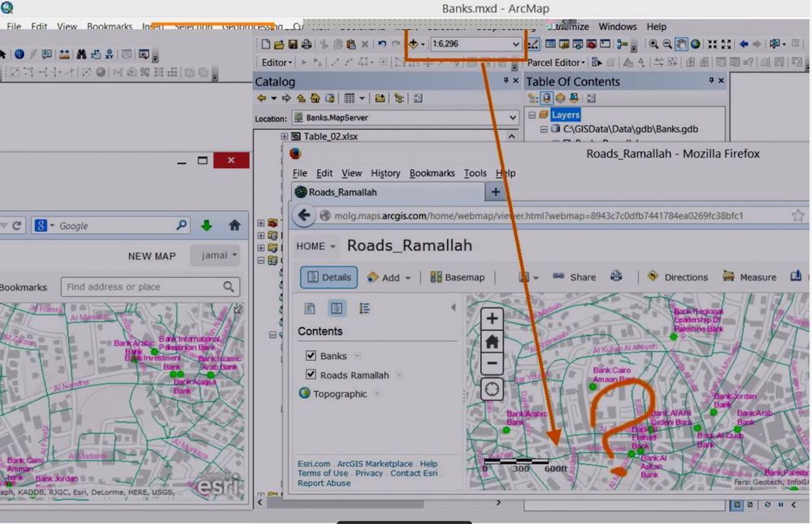Screen dimensions: 812x524
Task: Bookmark the page with Firefox star icon
Action: [797, 215]
